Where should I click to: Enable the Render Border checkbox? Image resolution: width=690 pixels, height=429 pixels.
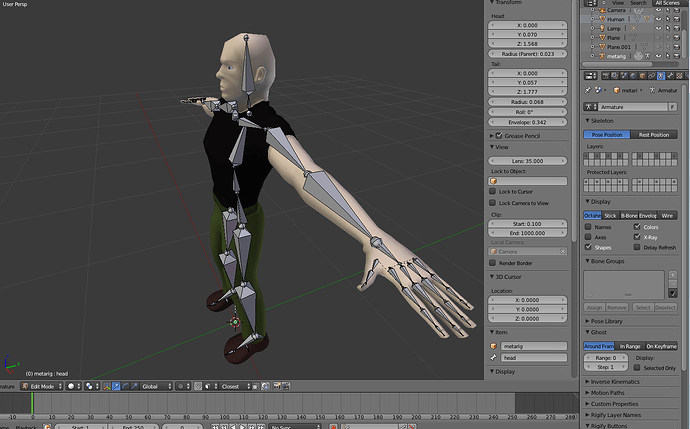click(492, 263)
